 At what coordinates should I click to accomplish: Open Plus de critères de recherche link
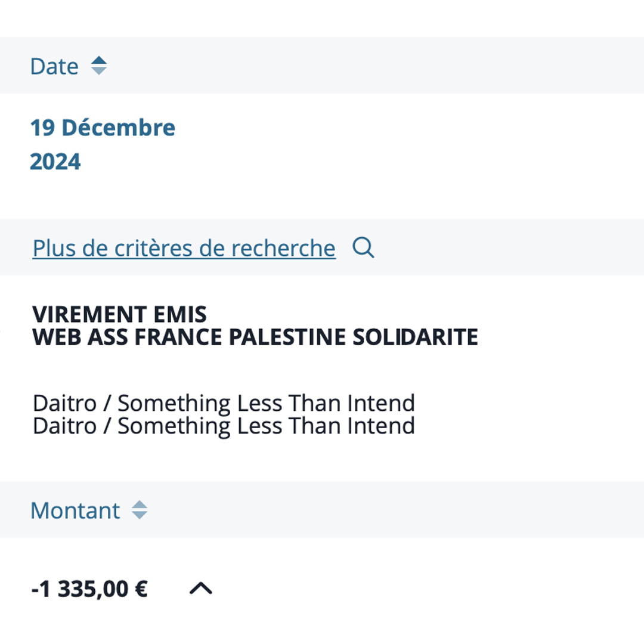tap(184, 248)
